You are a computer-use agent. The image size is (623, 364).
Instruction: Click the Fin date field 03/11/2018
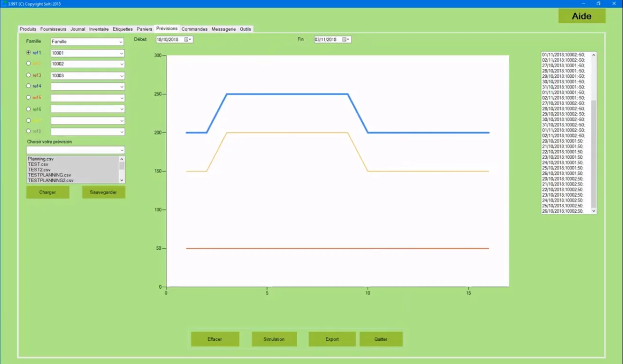tap(332, 39)
